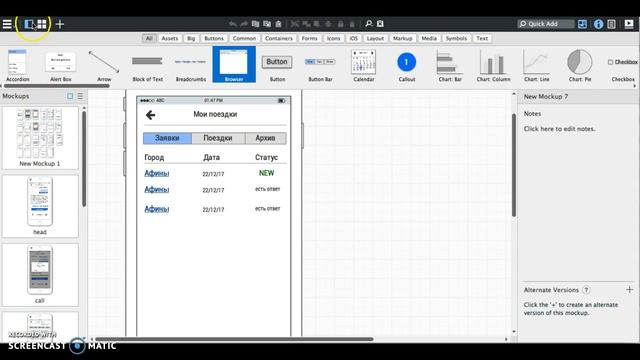Click the dimmed Lock icon in the toolbar
Screen dimensions: 640x360
[340, 24]
